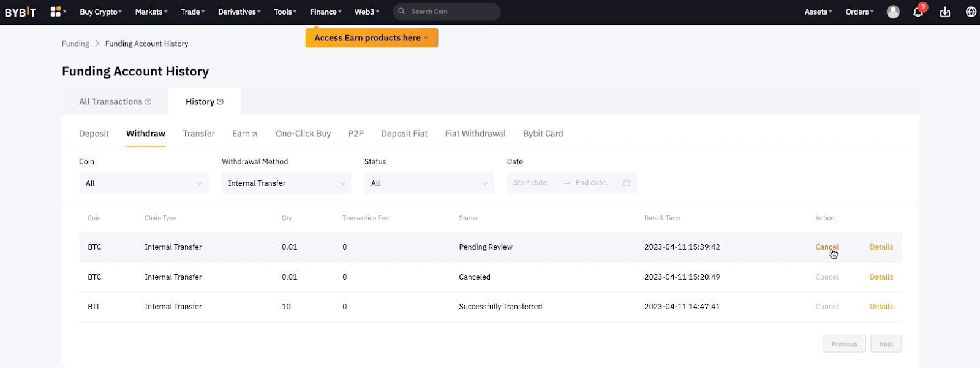This screenshot has height=368, width=980.
Task: Switch to the Fiat Withdrawal tab
Action: (475, 134)
